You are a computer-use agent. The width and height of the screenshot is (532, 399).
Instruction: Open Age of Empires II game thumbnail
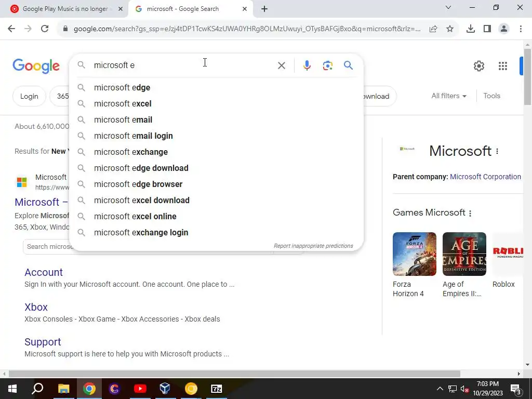point(464,254)
